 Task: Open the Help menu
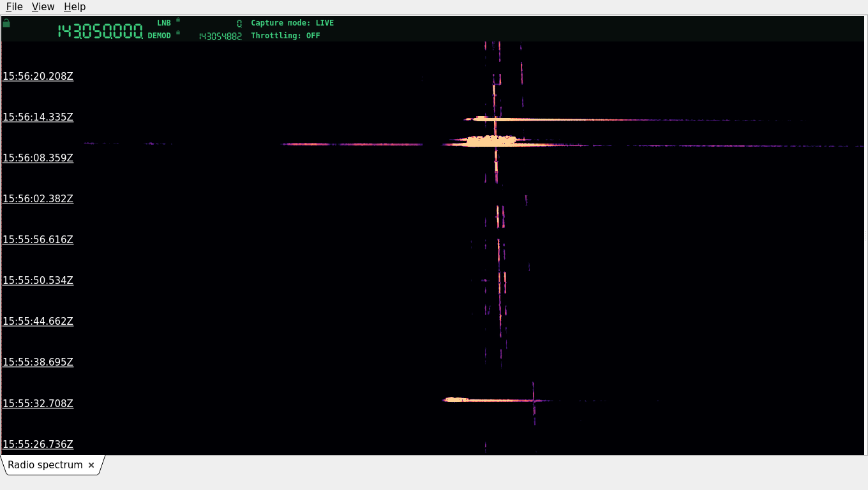point(75,6)
